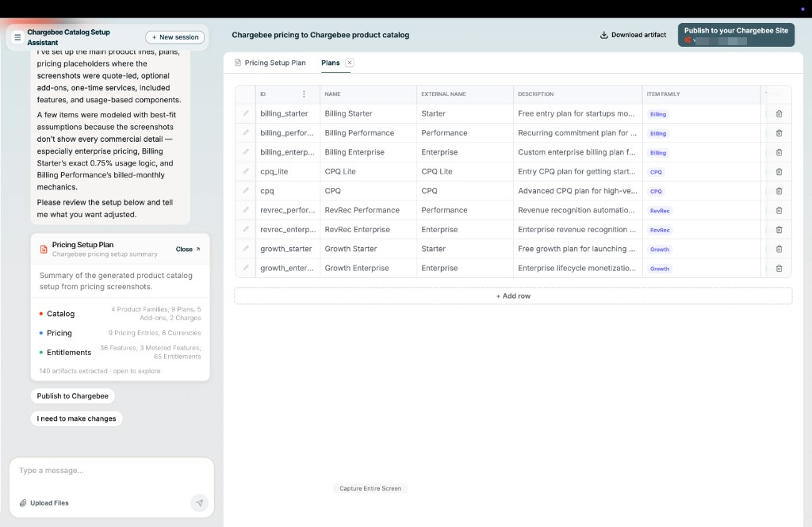Edit the RevRec Enterprise row with pencil icon
Viewport: 812px width, 527px height.
pos(246,229)
